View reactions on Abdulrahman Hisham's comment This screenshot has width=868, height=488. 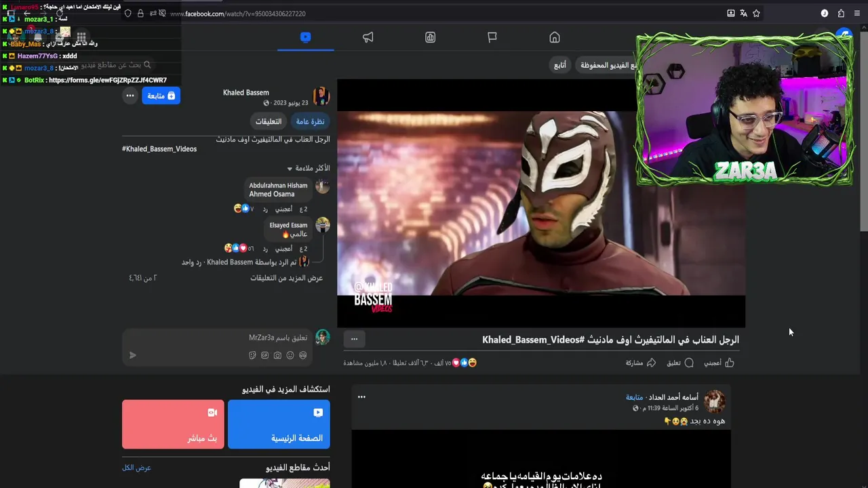pos(243,209)
